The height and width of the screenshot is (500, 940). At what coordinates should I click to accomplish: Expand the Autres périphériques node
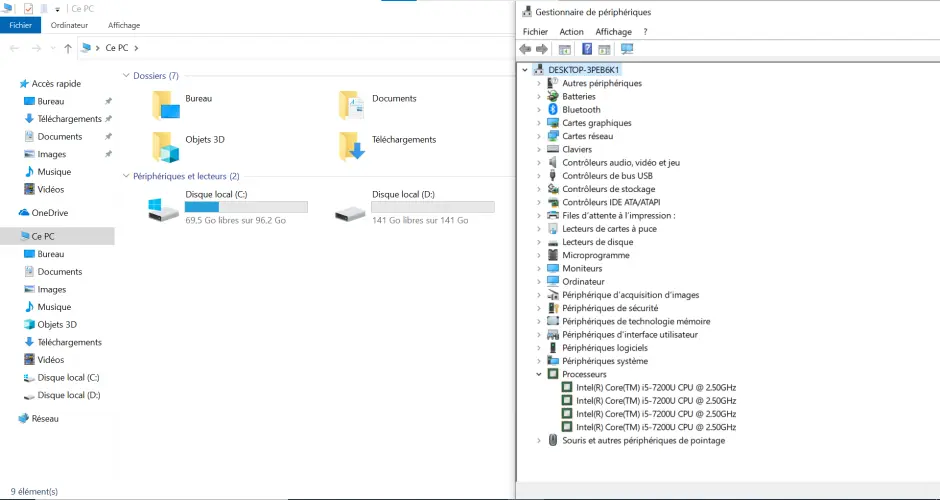coord(539,83)
